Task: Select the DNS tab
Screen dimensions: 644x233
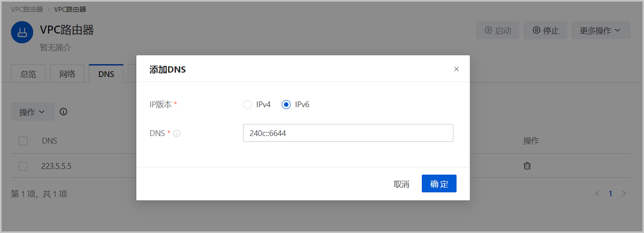Action: coord(106,74)
